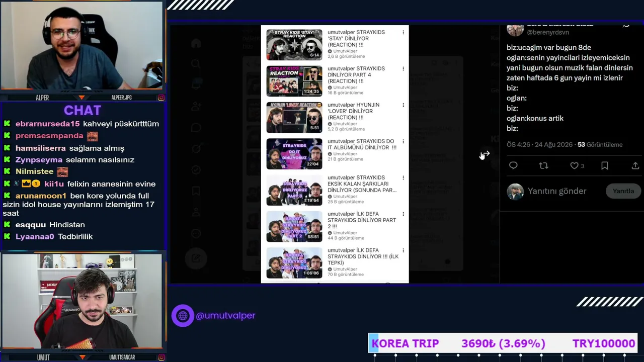Click chat username Zynpseyma
The width and height of the screenshot is (644, 362).
39,159
